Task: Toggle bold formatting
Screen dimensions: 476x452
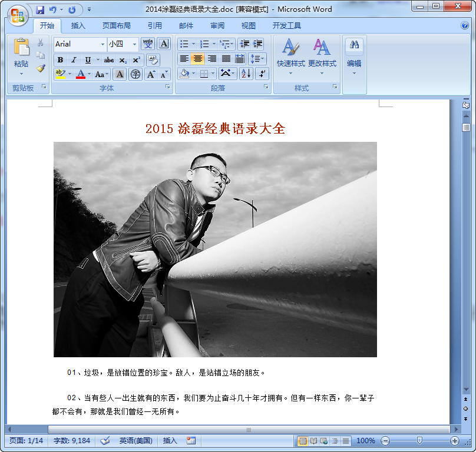Action: point(59,59)
